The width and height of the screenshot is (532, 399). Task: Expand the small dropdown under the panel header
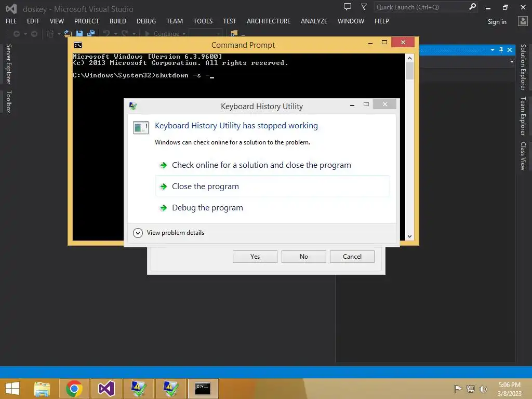(x=512, y=62)
